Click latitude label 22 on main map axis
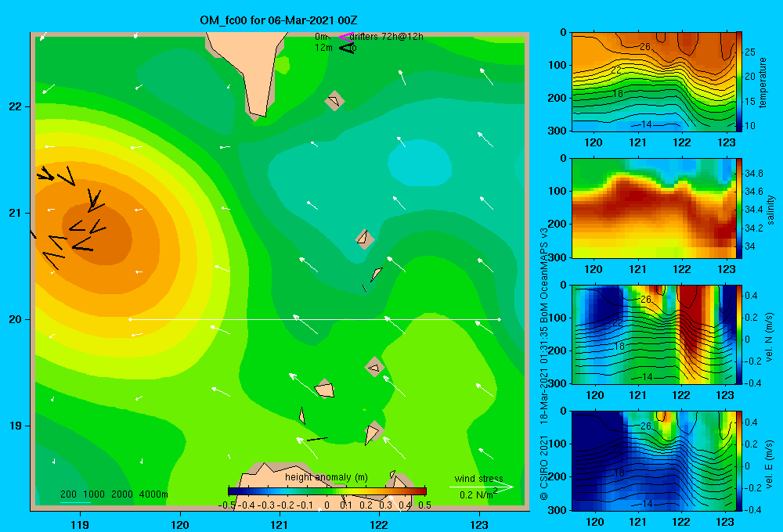The image size is (783, 532). pos(16,106)
